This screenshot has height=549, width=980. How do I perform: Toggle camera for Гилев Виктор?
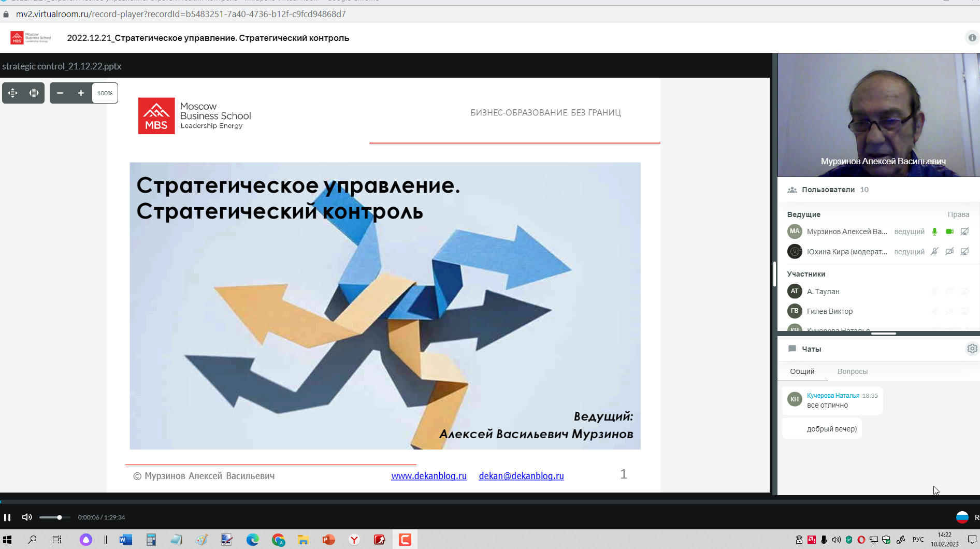click(x=949, y=311)
